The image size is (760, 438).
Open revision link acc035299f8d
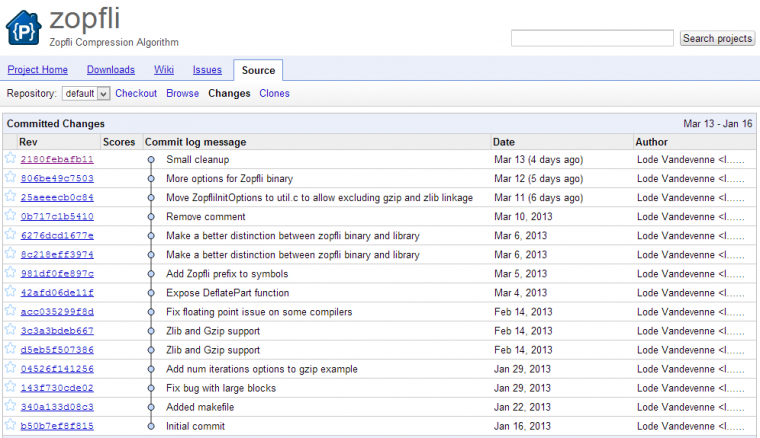[57, 312]
